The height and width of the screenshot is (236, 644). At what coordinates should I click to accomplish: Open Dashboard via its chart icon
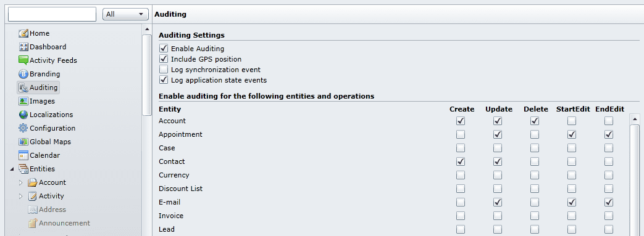23,47
